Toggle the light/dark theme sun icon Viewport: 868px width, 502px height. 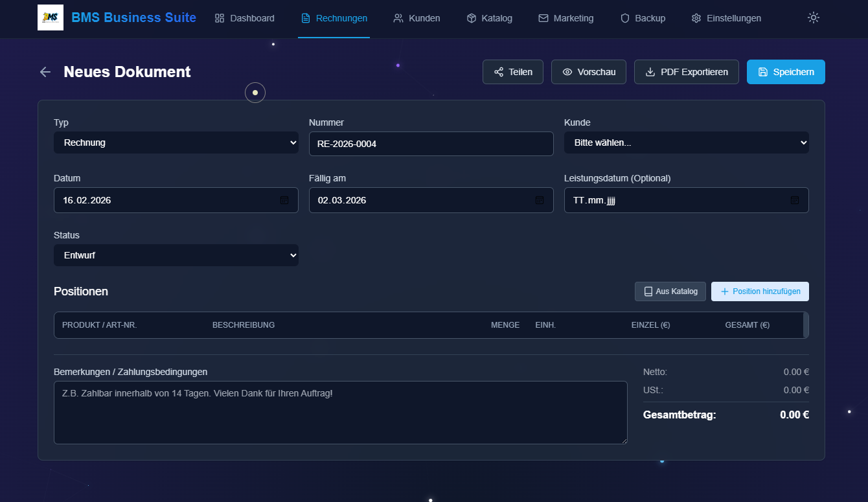tap(814, 18)
